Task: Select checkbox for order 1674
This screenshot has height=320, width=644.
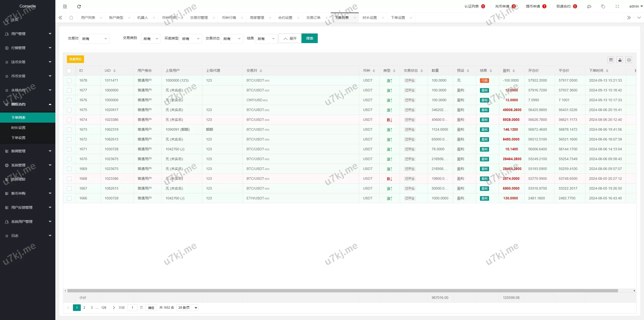Action: [69, 120]
